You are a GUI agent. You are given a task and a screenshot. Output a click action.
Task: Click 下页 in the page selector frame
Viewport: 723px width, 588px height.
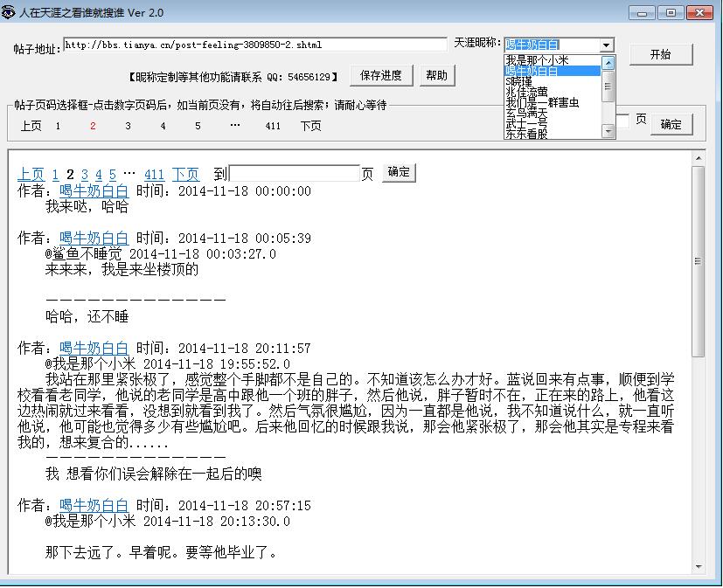310,126
